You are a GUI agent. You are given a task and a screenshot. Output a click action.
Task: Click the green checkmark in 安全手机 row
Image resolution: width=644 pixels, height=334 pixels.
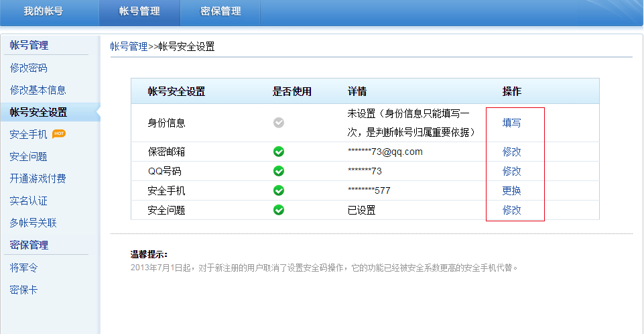279,190
